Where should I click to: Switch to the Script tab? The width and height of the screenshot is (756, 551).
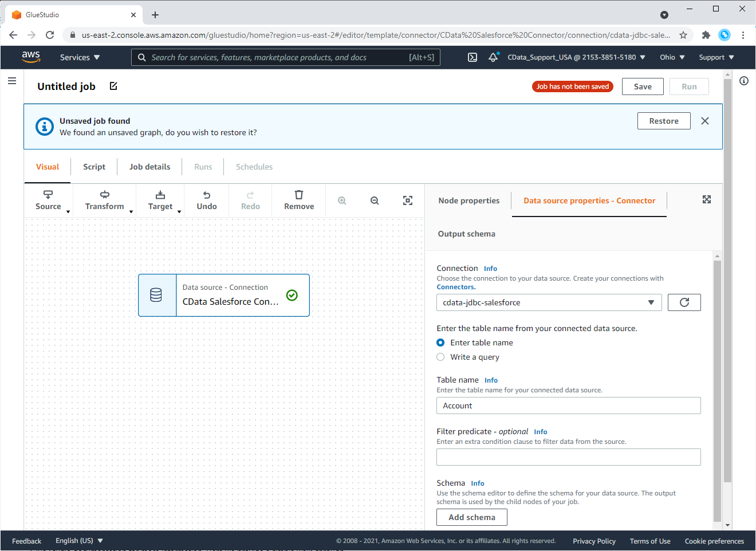tap(93, 167)
